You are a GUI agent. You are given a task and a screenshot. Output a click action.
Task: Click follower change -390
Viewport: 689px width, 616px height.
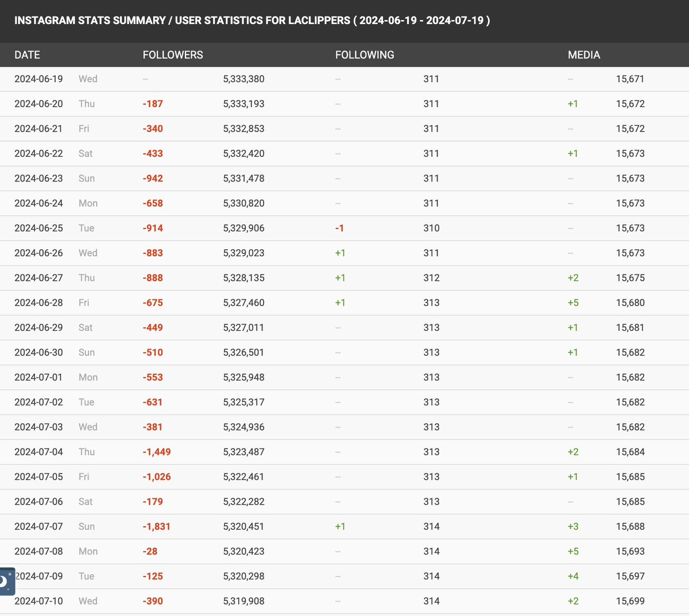pos(153,601)
